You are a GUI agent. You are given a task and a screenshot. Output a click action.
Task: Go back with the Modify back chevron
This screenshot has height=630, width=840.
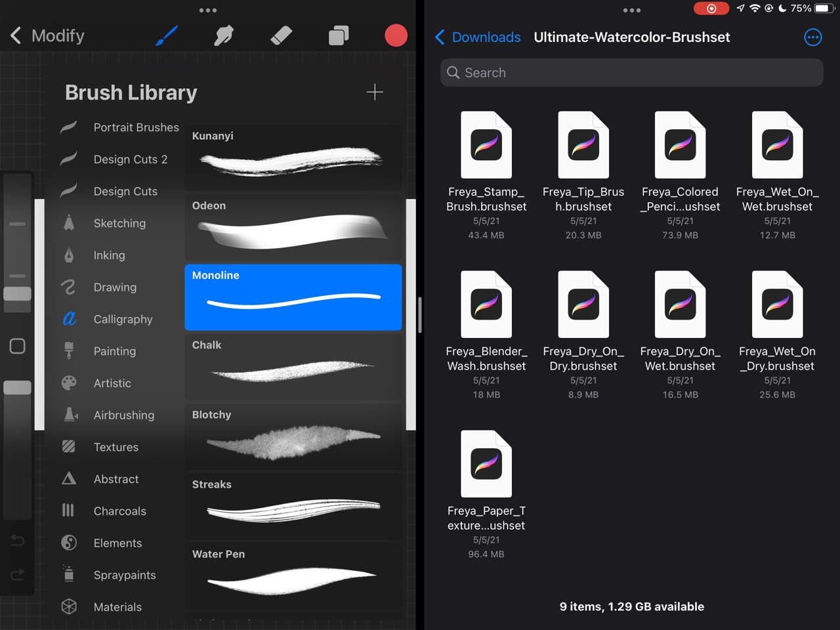pyautogui.click(x=15, y=35)
